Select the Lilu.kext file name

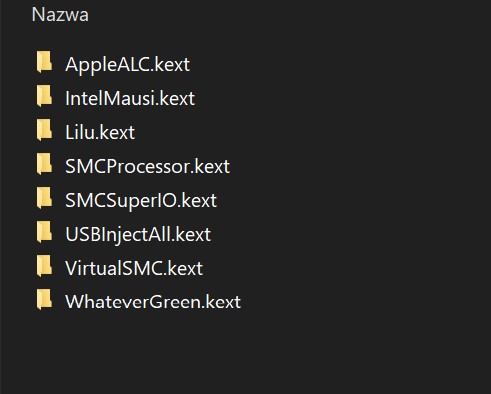pos(100,132)
